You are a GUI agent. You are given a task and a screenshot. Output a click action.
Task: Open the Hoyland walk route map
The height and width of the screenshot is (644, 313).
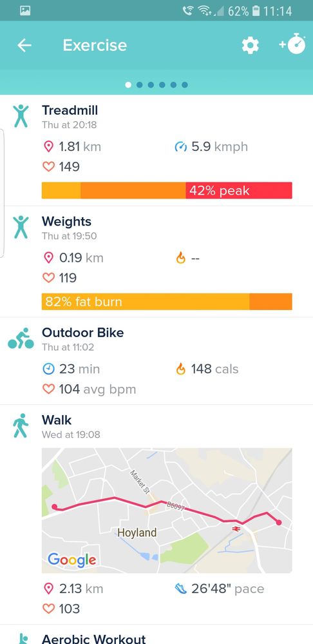coord(167,511)
